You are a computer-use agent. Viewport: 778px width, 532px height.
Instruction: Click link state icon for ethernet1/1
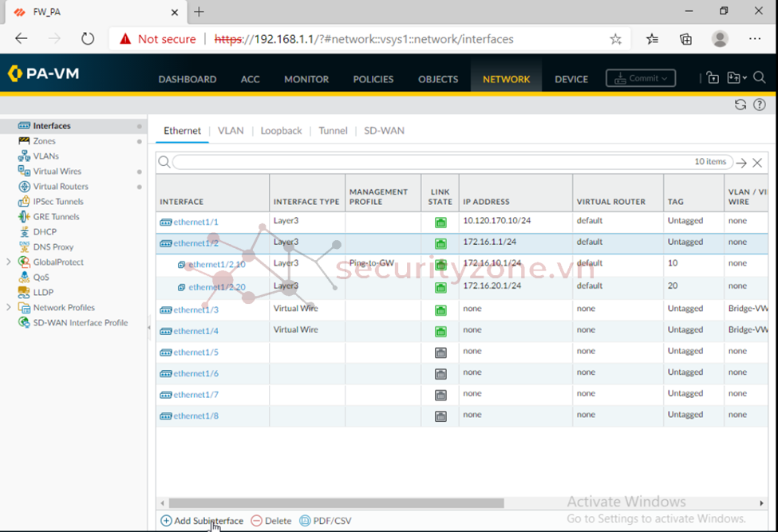pos(440,223)
